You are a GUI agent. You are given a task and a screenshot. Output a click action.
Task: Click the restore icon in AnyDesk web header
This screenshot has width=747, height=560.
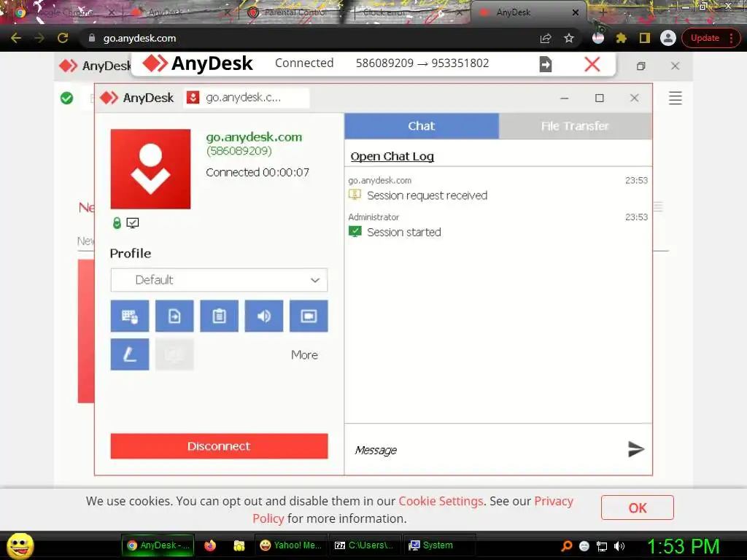[640, 66]
